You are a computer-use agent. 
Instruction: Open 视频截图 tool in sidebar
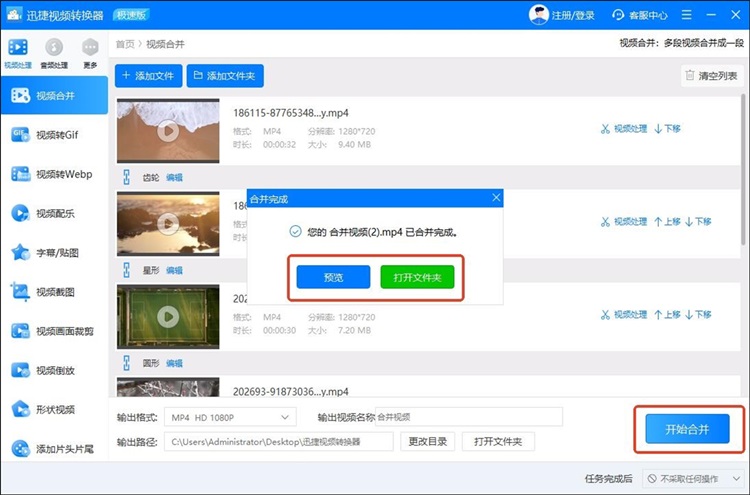tap(55, 292)
